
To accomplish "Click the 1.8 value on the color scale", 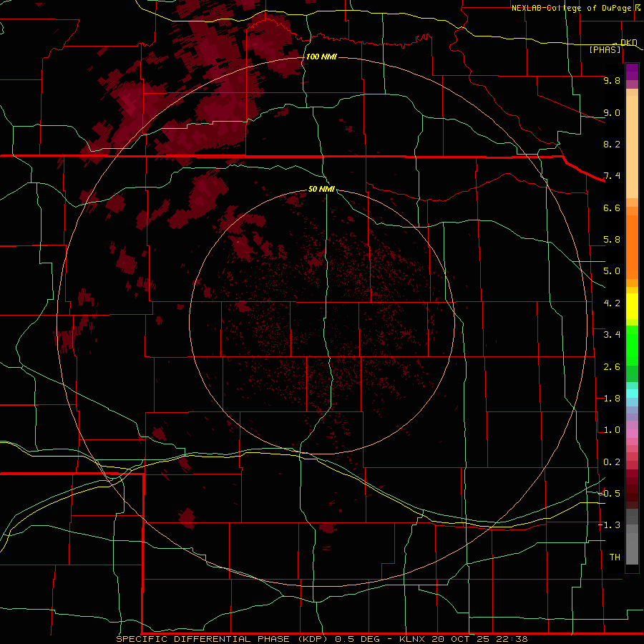I will (612, 399).
